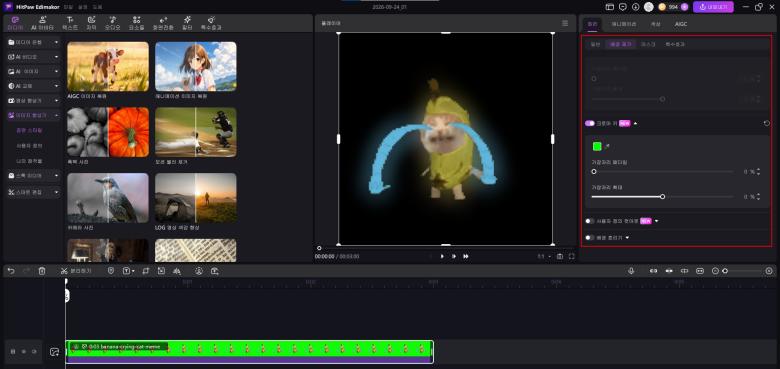Open the Transitions tab with arrows icon
Image resolution: width=780 pixels, height=369 pixels.
click(x=163, y=23)
